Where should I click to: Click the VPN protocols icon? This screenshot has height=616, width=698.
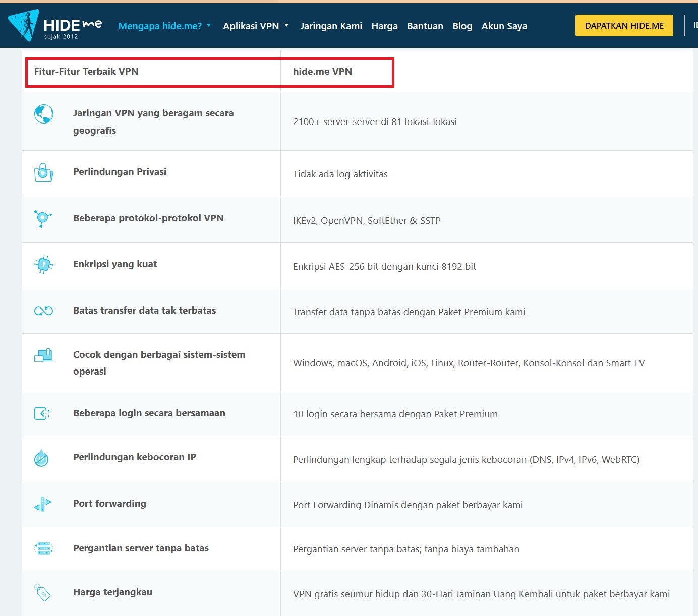point(43,218)
